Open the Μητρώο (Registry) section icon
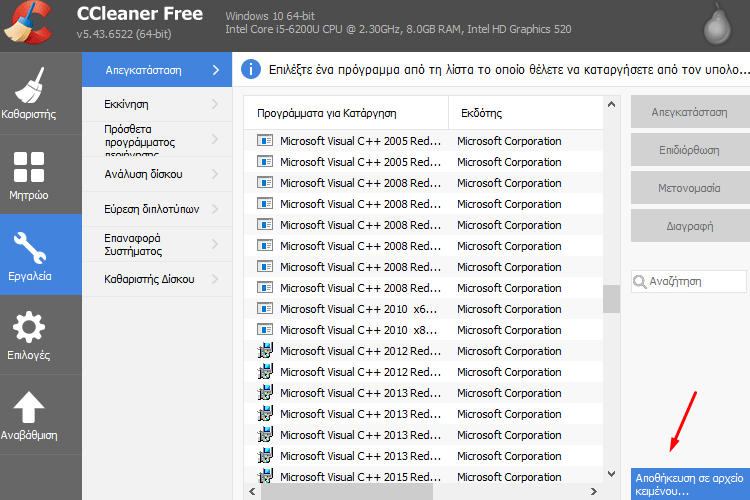 [x=30, y=167]
